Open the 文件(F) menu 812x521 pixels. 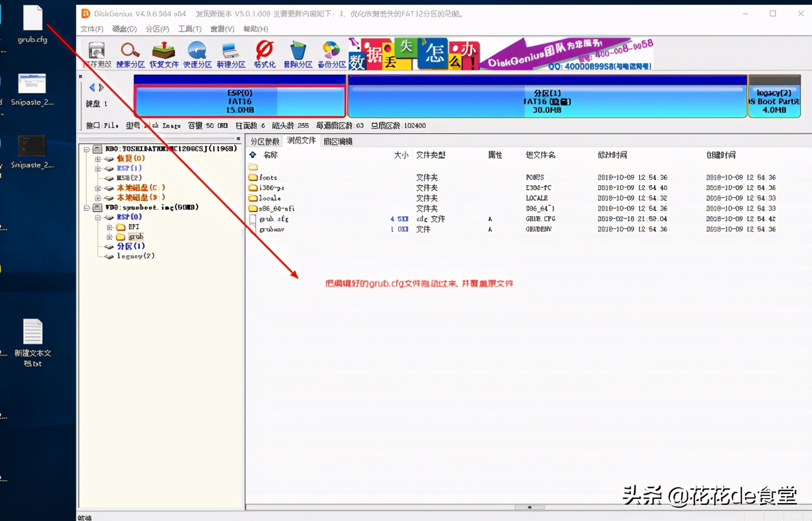pos(92,29)
